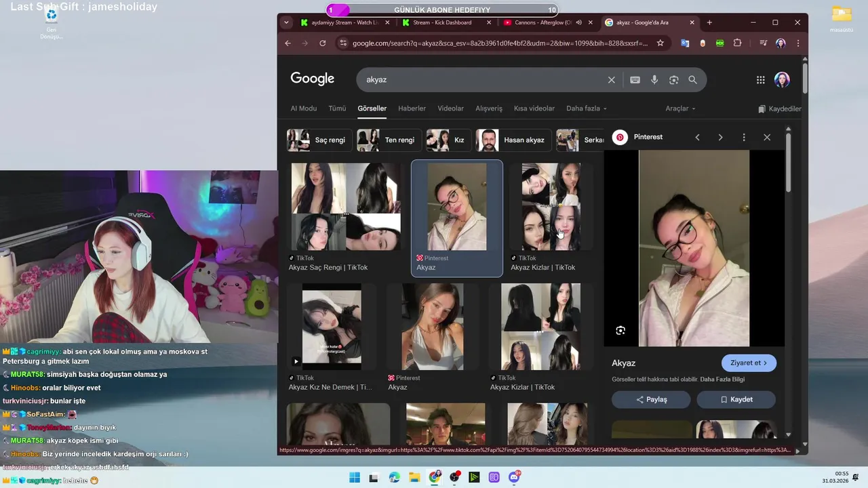Click the Paylaş share button
The width and height of the screenshot is (868, 488).
pyautogui.click(x=651, y=400)
